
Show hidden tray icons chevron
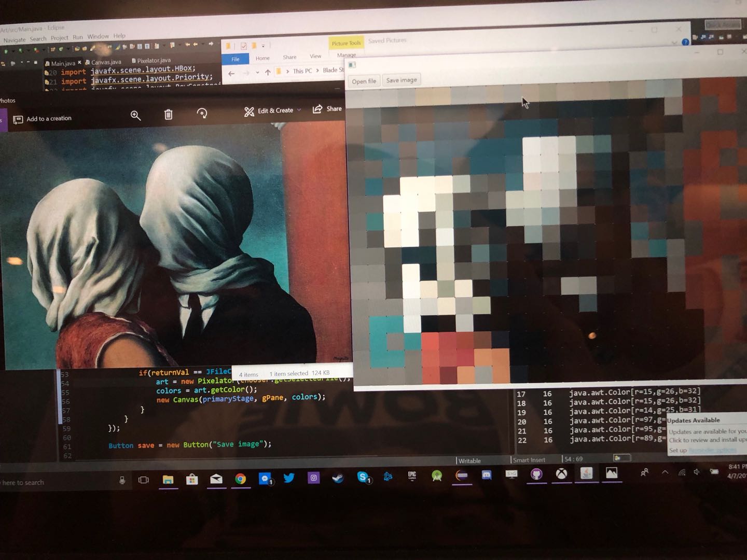[665, 472]
